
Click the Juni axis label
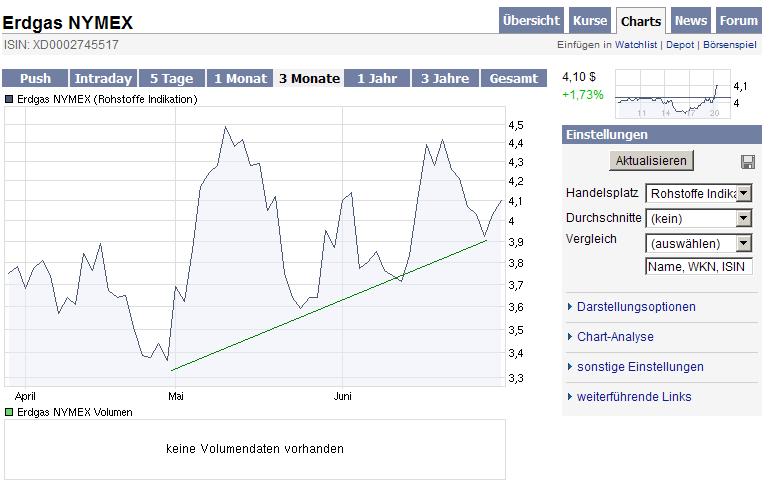tap(342, 396)
